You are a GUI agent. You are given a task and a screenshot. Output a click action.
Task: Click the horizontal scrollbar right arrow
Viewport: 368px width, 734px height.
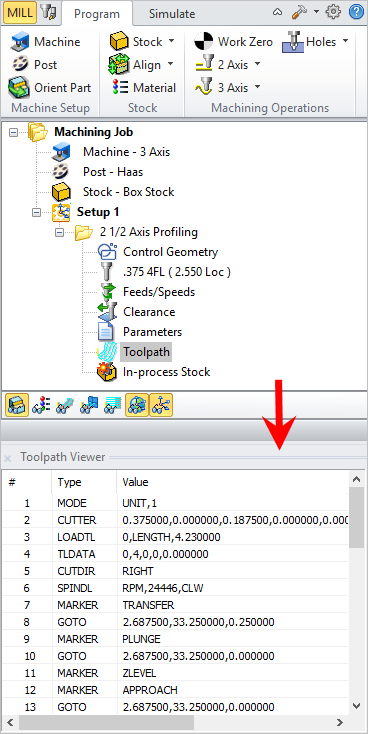pos(340,722)
